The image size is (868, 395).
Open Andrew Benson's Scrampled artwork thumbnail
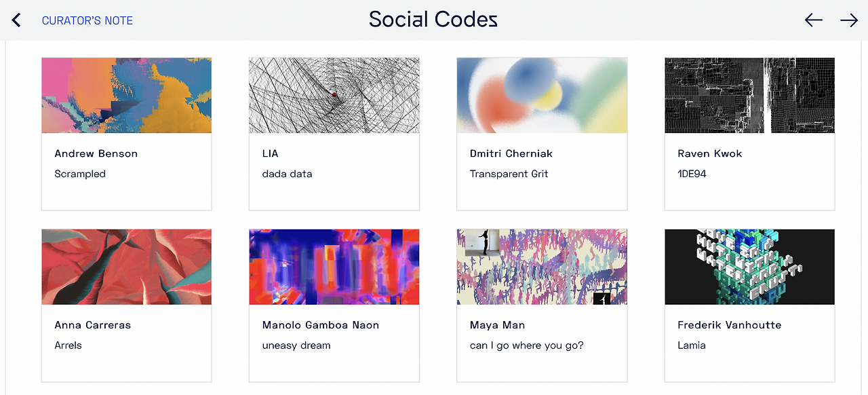pos(126,95)
